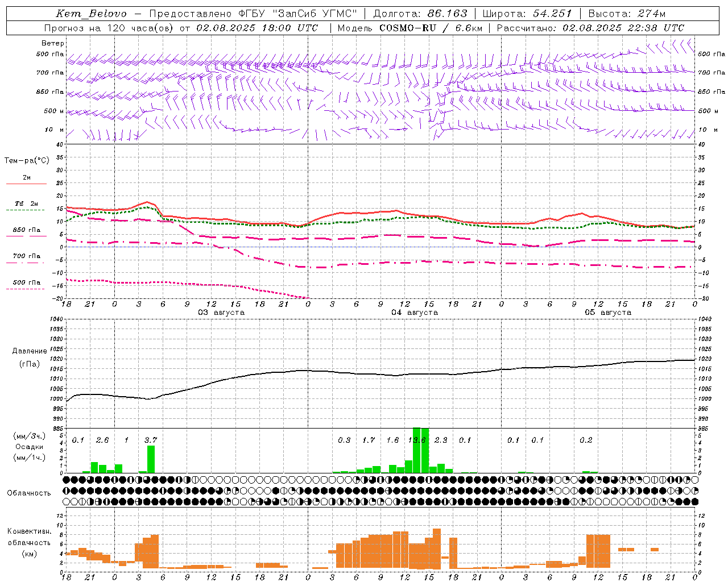Click the (гПа) unit label under Давление
The width and height of the screenshot is (728, 582).
30,364
